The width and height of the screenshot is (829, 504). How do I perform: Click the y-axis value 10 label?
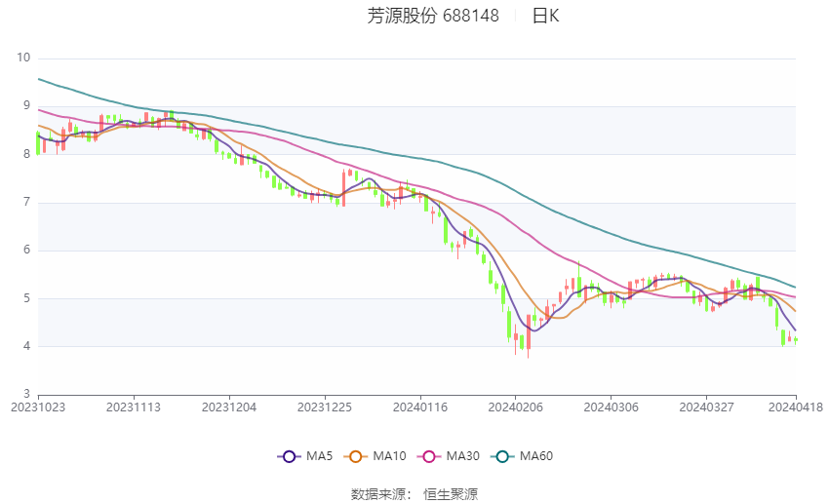click(23, 58)
